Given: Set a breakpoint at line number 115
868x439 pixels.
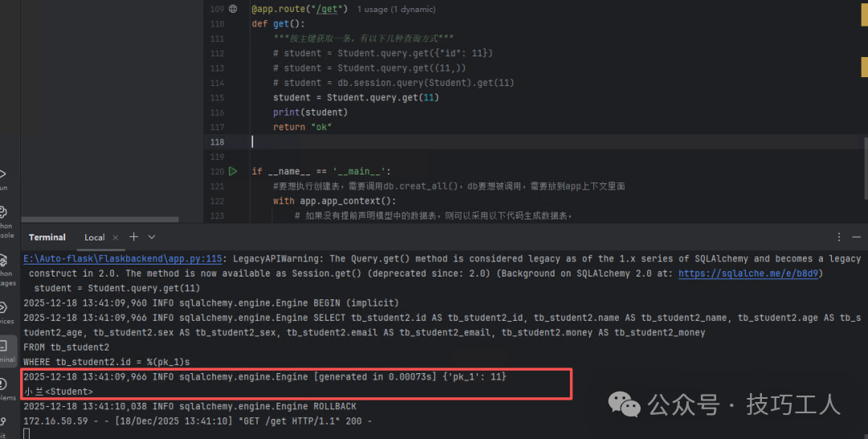Looking at the screenshot, I should [217, 97].
